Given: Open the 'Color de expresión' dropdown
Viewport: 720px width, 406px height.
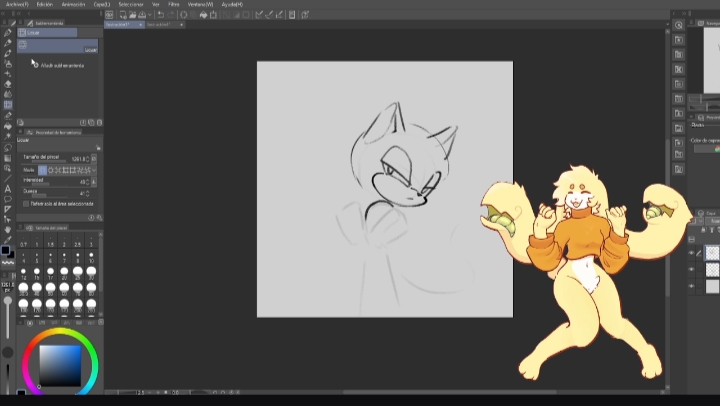Looking at the screenshot, I should point(705,149).
